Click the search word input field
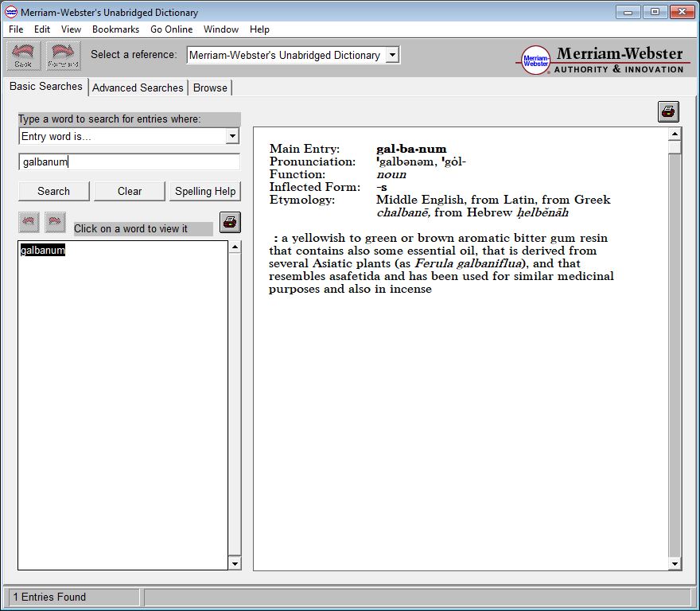 click(130, 162)
